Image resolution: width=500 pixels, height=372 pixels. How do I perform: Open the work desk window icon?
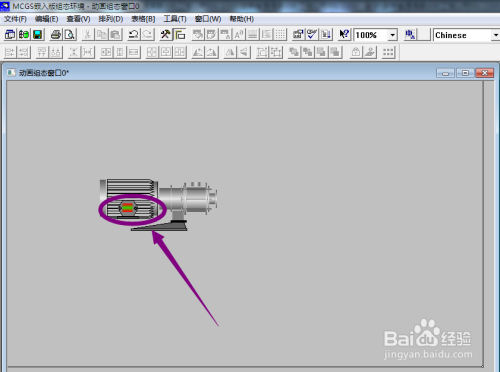point(10,34)
